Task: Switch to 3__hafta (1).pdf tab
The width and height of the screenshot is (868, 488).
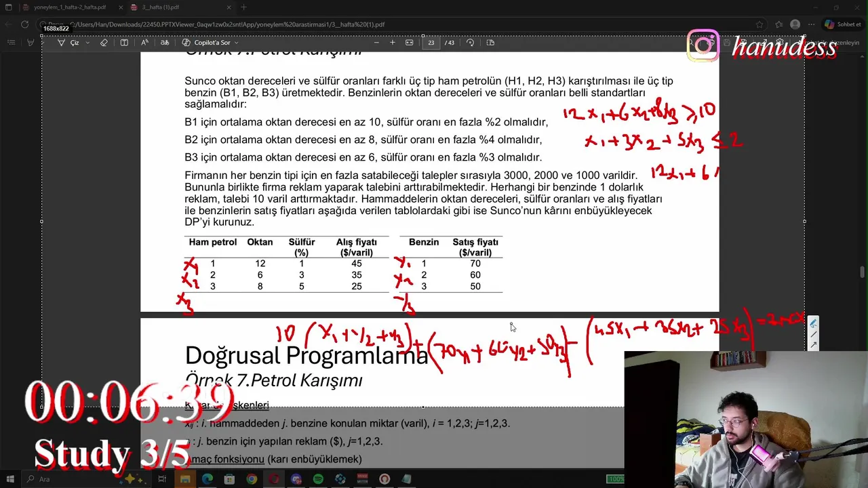Action: coord(161,7)
